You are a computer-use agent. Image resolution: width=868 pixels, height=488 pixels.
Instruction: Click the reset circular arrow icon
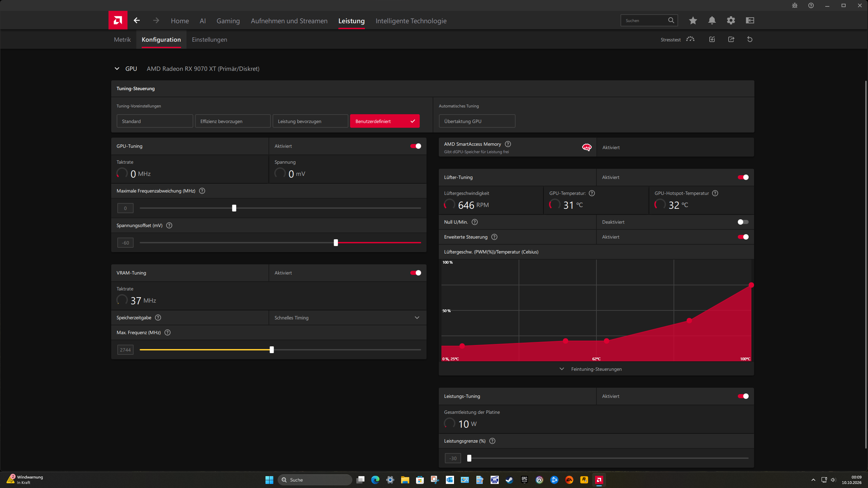click(750, 39)
